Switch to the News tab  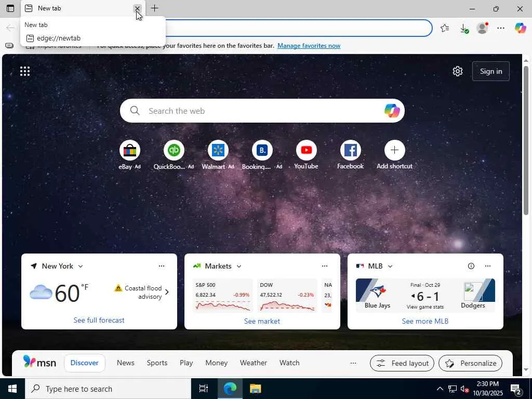pos(126,363)
